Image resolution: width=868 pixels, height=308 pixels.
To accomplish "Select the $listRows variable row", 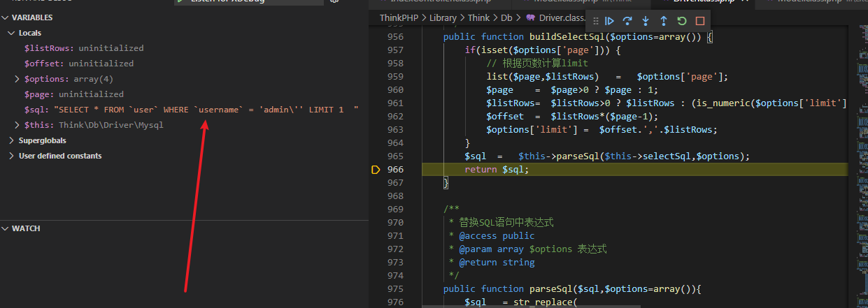I will pyautogui.click(x=184, y=48).
